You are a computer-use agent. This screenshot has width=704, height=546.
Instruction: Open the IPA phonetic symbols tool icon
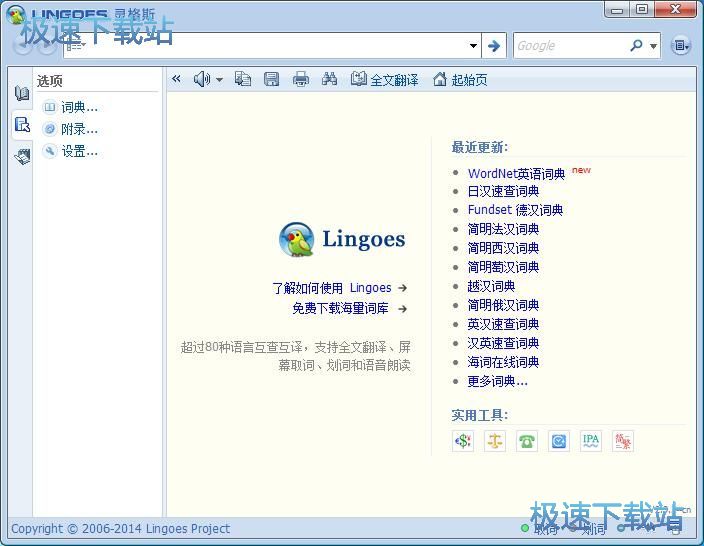point(591,441)
